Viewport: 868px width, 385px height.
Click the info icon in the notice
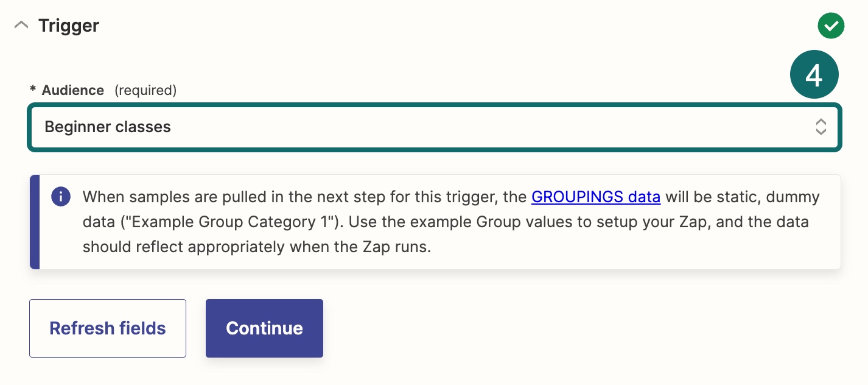(61, 197)
